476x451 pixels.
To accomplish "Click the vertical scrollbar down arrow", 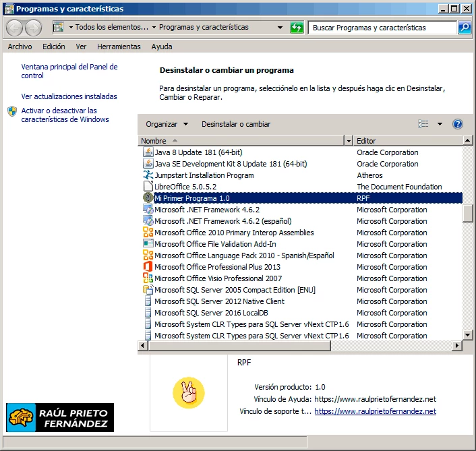I will click(x=467, y=334).
